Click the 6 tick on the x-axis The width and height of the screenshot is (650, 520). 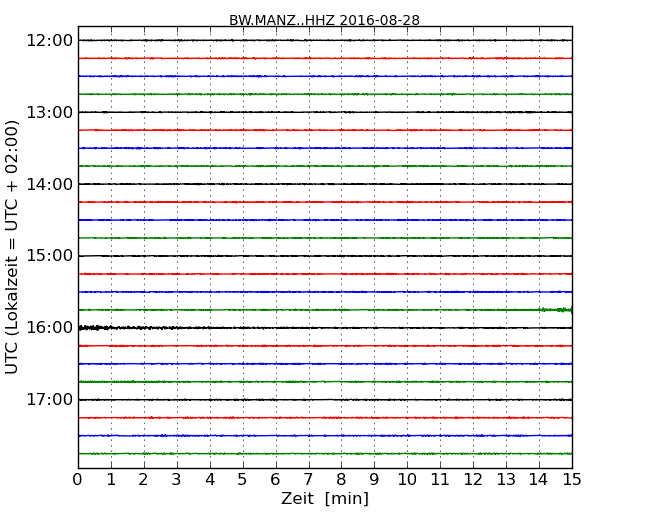pos(275,480)
